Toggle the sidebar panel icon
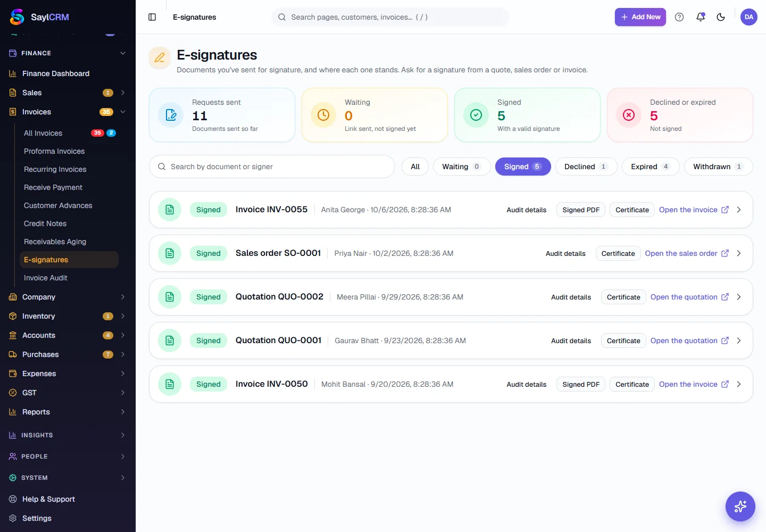 point(152,17)
